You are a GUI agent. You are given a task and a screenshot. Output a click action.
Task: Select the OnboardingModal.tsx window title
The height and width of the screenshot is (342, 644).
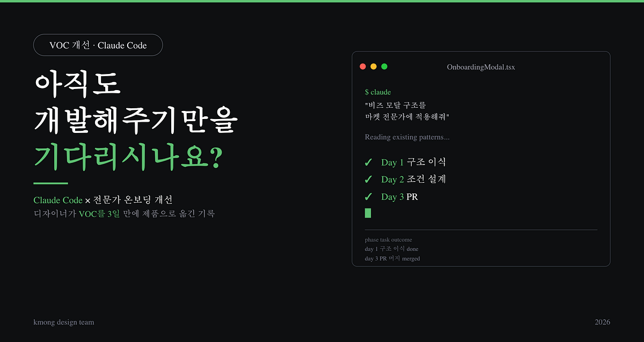(x=481, y=67)
